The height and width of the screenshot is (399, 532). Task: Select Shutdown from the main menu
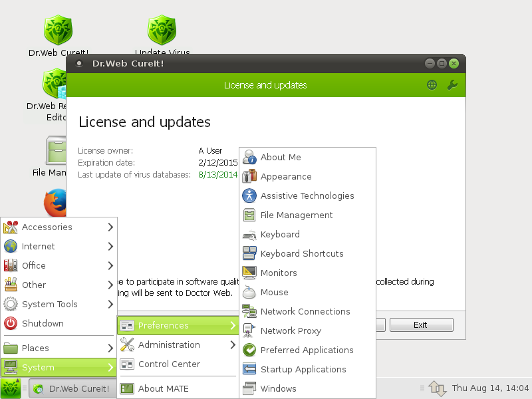(x=43, y=324)
